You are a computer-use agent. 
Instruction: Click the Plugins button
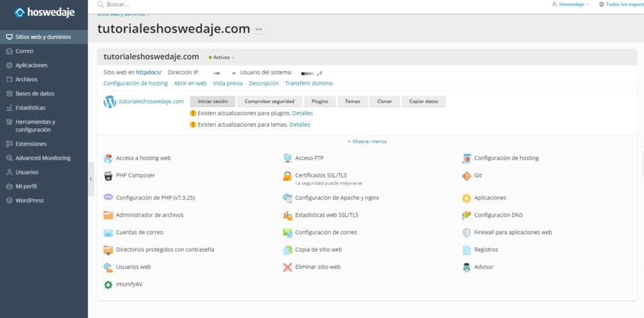(319, 101)
